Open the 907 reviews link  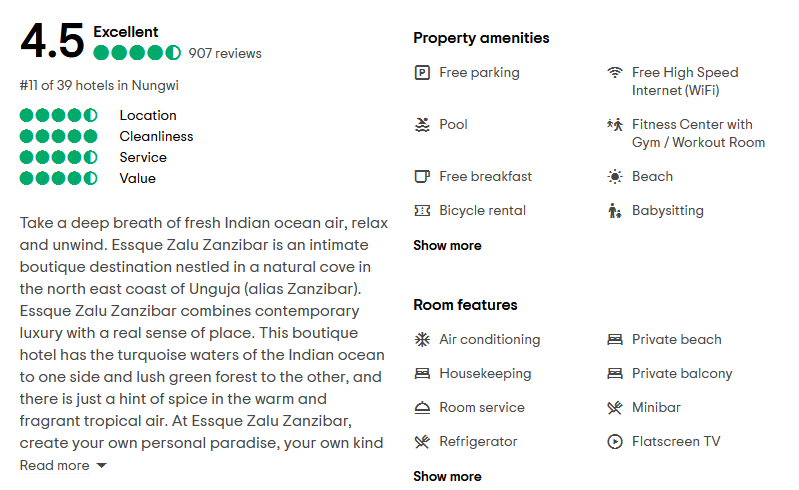click(x=225, y=53)
